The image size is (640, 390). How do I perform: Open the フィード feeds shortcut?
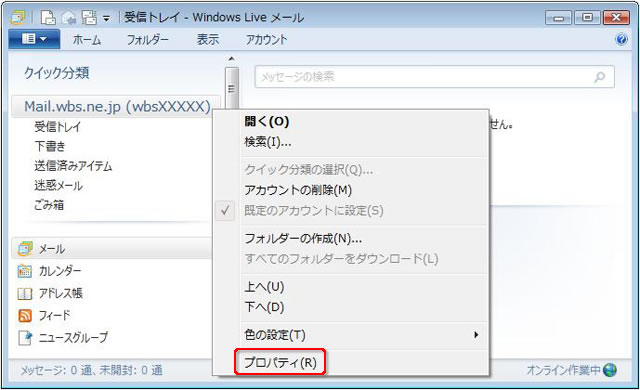click(44, 315)
